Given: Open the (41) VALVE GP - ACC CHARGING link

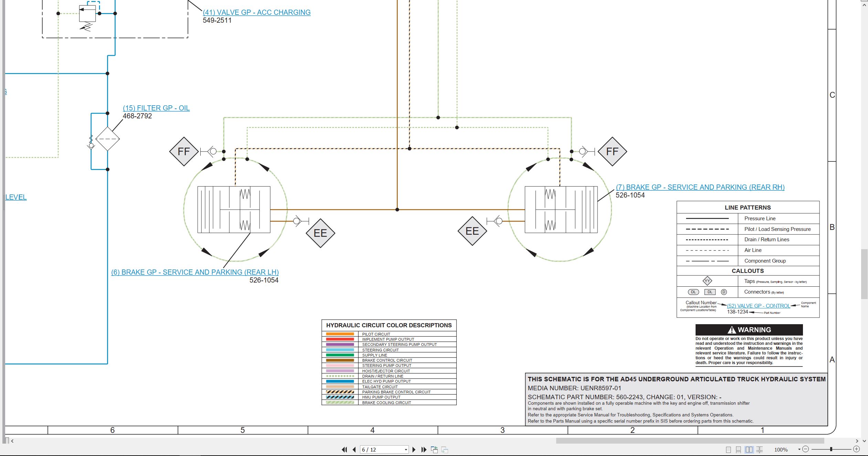Looking at the screenshot, I should pyautogui.click(x=256, y=12).
